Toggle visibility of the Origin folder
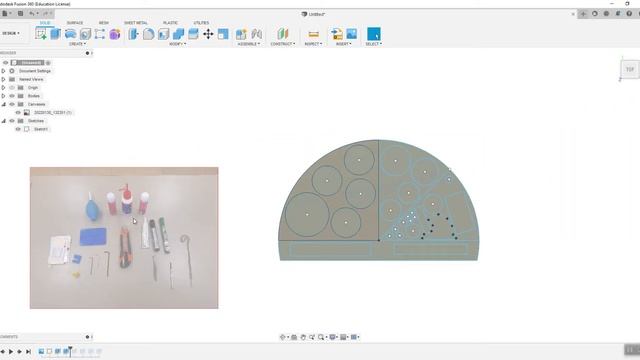640x360 pixels. tap(12, 88)
